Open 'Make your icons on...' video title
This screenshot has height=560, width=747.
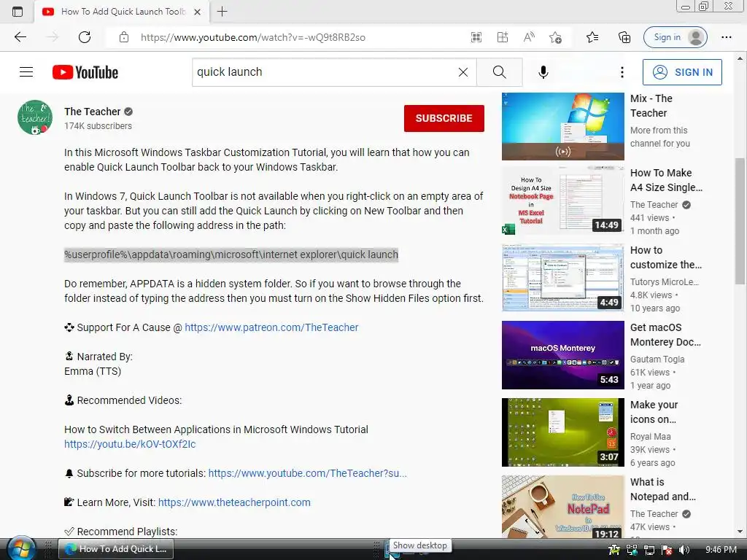(654, 412)
